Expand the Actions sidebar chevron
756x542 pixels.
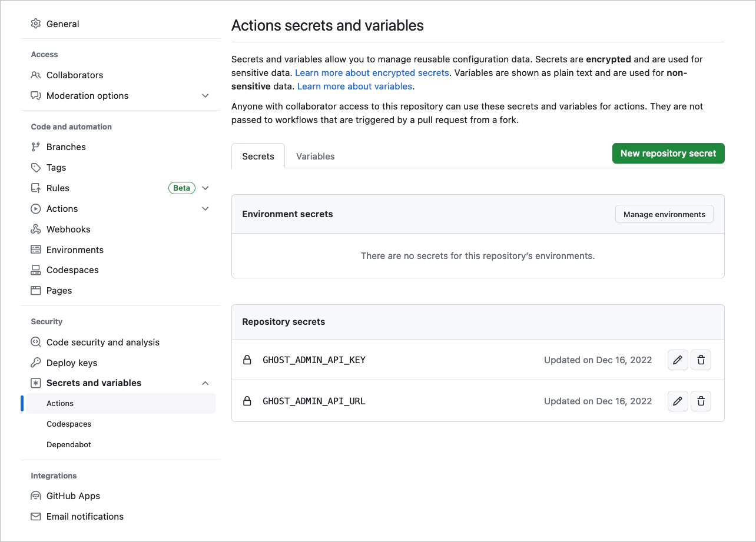(x=205, y=209)
